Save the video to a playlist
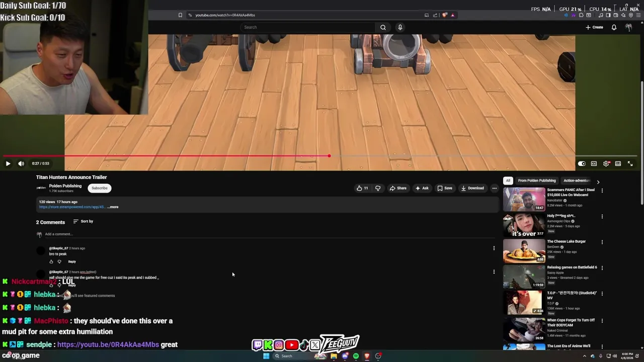This screenshot has height=362, width=644. 445,188
